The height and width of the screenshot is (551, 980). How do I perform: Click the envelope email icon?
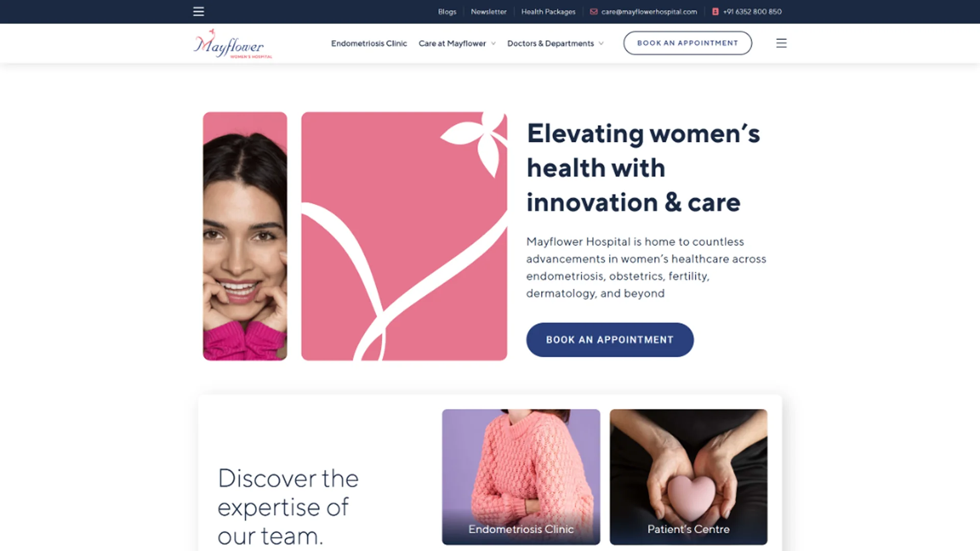[594, 12]
